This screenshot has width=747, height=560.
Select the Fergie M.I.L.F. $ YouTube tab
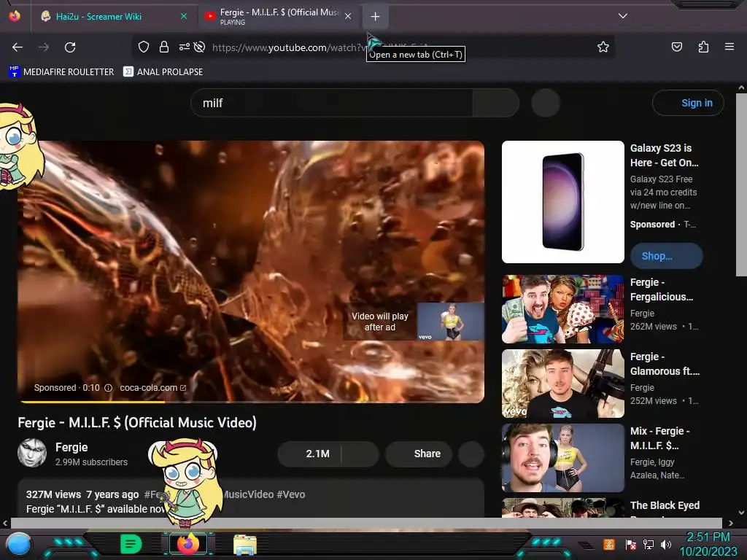coord(279,17)
